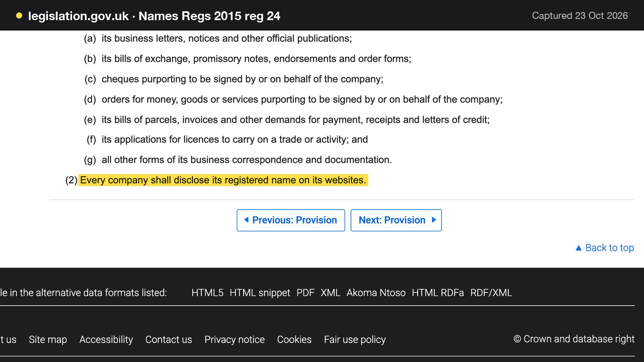Open Crown and database right notice
644x362 pixels.
pos(574,339)
